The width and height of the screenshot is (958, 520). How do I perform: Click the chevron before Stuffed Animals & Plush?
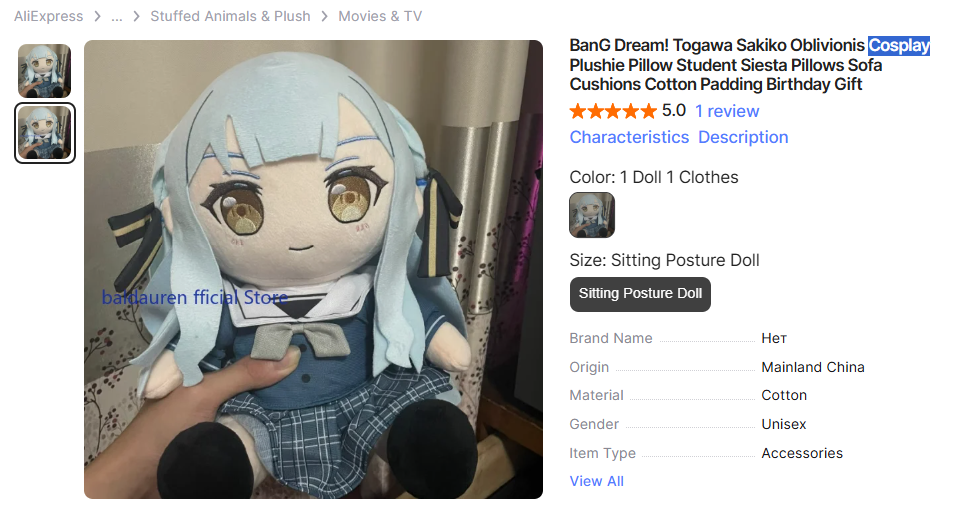coord(137,16)
